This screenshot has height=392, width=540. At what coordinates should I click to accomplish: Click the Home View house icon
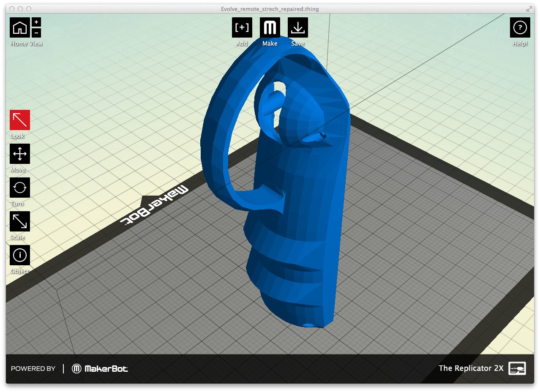pos(20,28)
